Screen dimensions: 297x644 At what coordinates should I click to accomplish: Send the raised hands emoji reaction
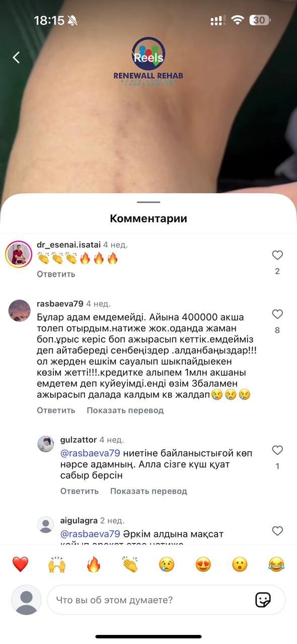[57, 565]
